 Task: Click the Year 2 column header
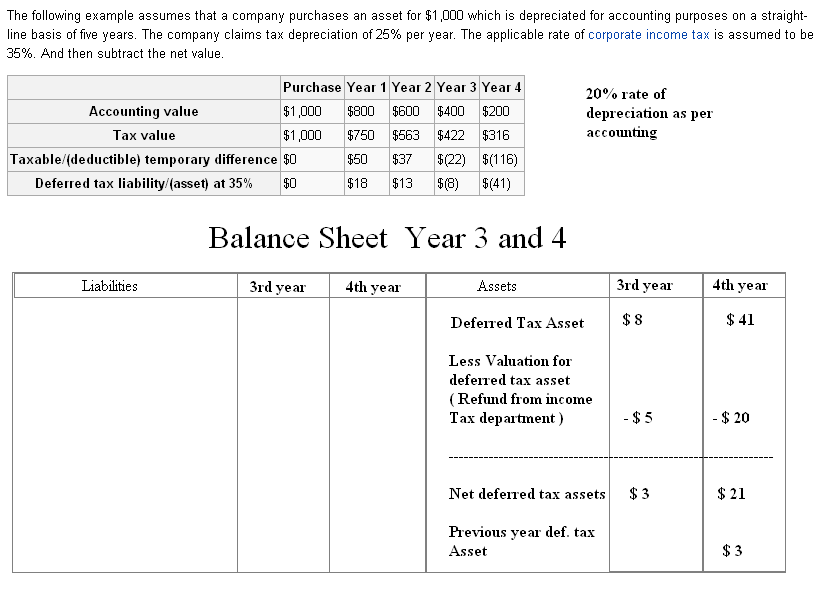pos(410,87)
